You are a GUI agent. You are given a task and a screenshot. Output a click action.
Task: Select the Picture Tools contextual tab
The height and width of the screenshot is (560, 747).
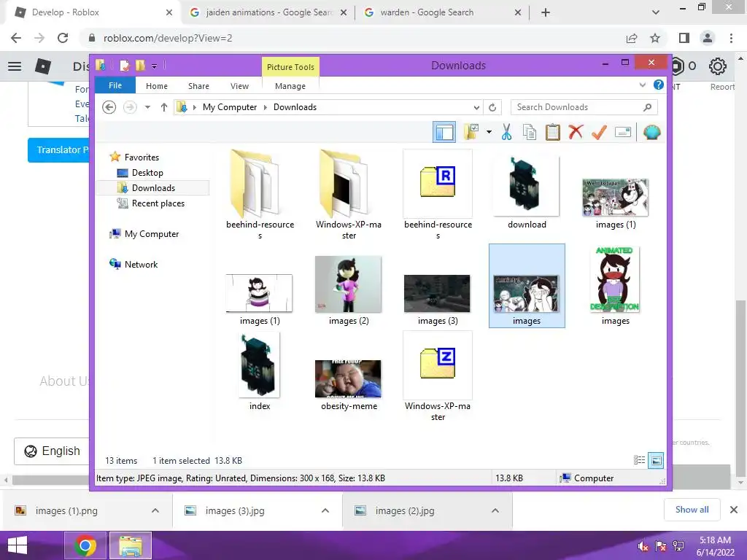(x=290, y=67)
